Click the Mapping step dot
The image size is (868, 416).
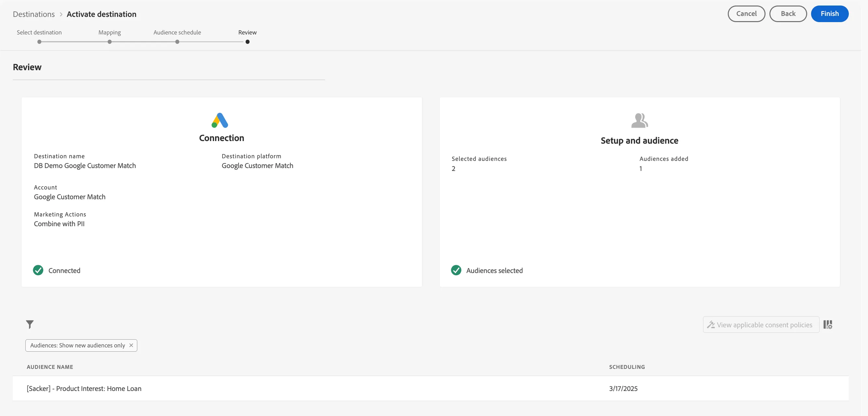pyautogui.click(x=110, y=42)
